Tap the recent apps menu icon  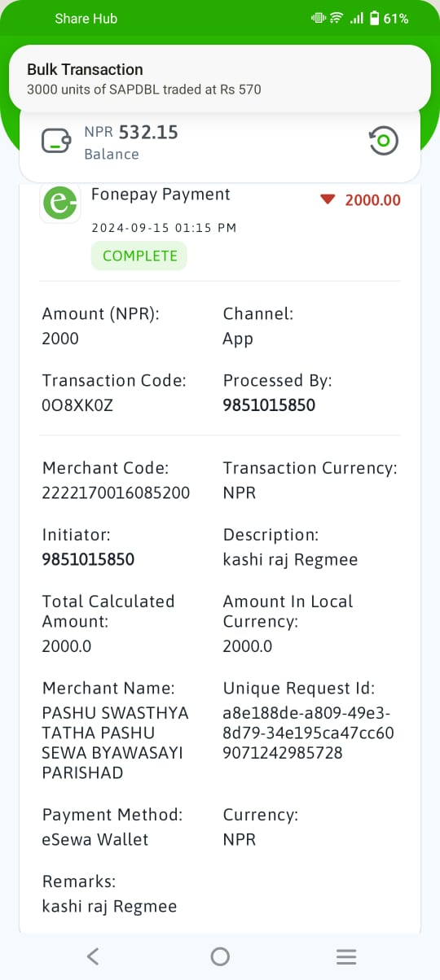[346, 956]
